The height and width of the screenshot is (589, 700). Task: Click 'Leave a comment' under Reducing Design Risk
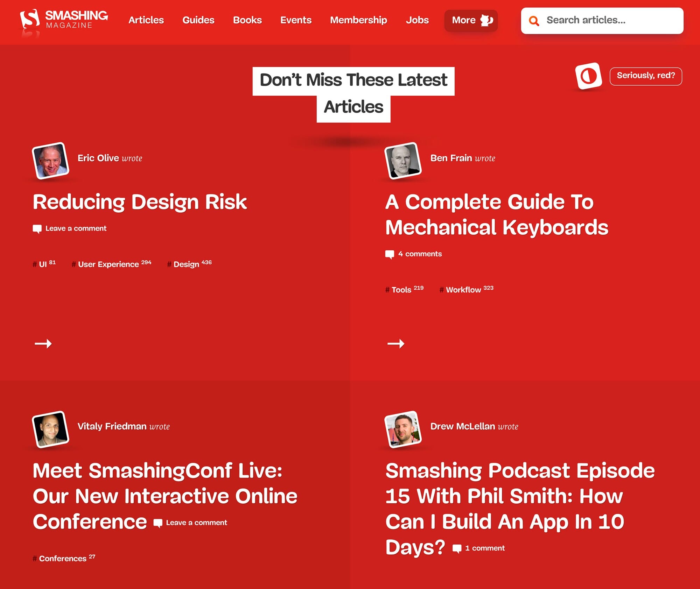click(76, 228)
